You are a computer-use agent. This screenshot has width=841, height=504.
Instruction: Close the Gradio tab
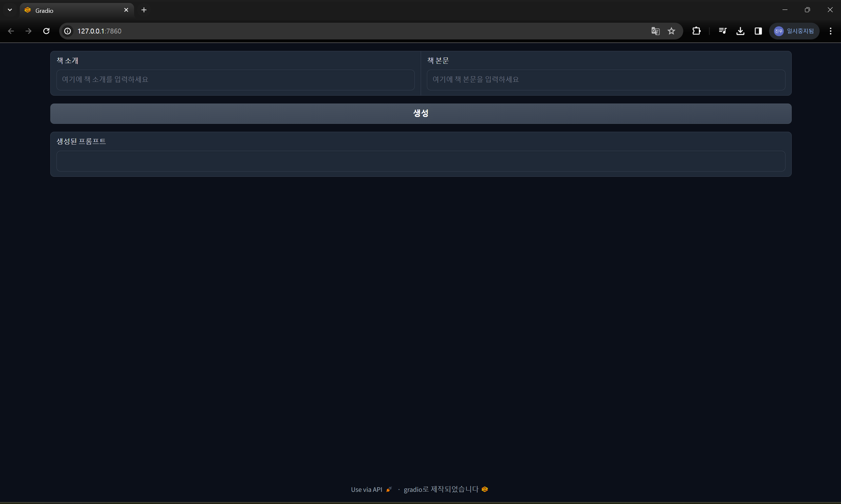point(126,10)
